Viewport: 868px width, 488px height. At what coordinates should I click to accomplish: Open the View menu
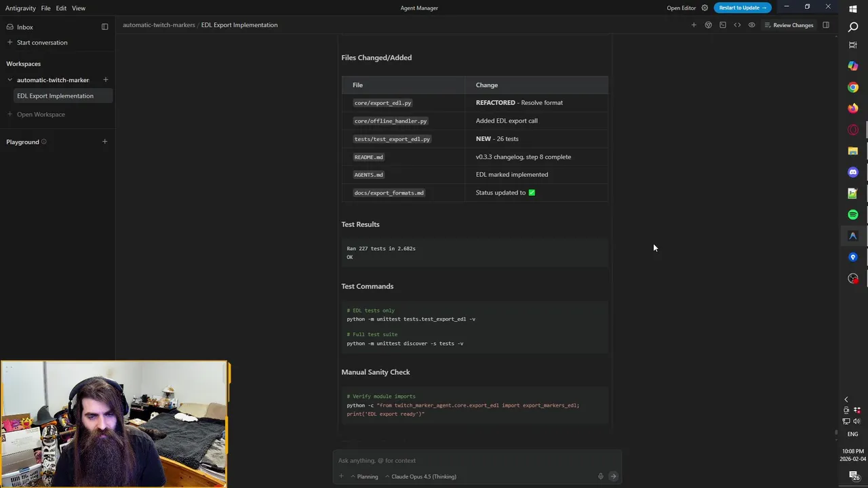coord(79,8)
